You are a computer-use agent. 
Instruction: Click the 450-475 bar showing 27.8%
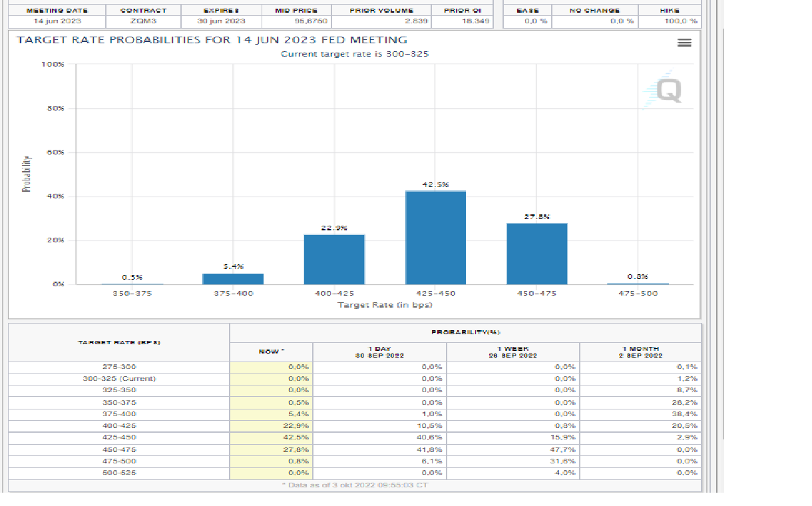click(536, 254)
